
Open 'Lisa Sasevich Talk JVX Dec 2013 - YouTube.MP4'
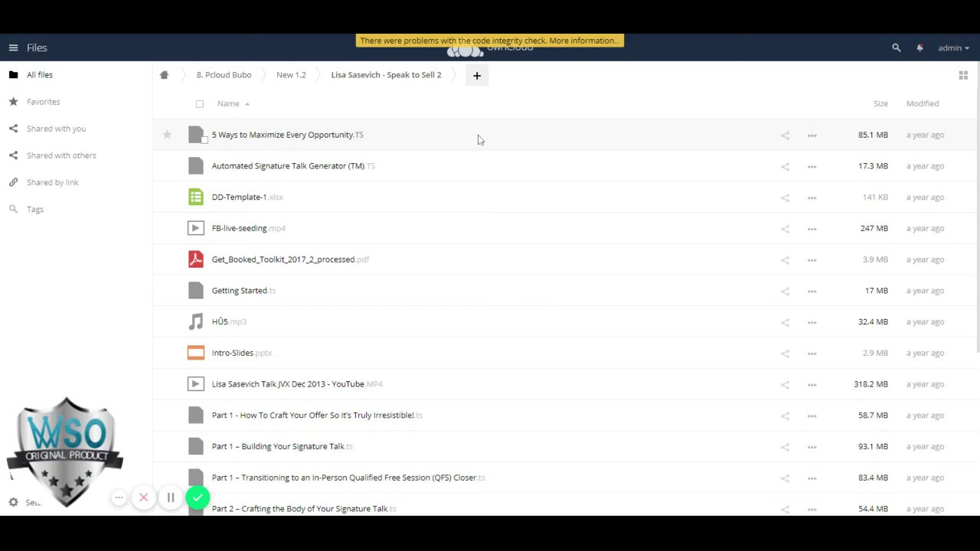point(297,384)
